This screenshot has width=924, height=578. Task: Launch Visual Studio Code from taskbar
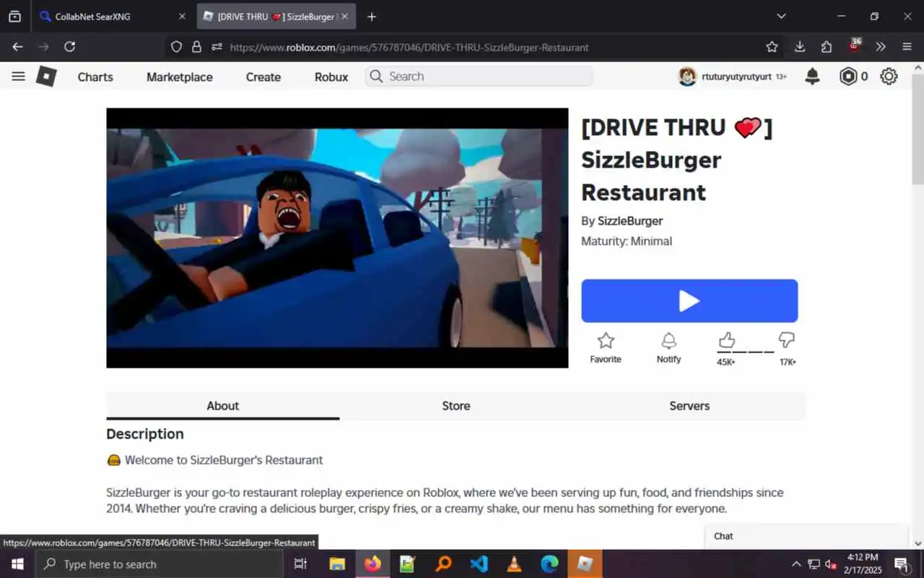point(479,564)
